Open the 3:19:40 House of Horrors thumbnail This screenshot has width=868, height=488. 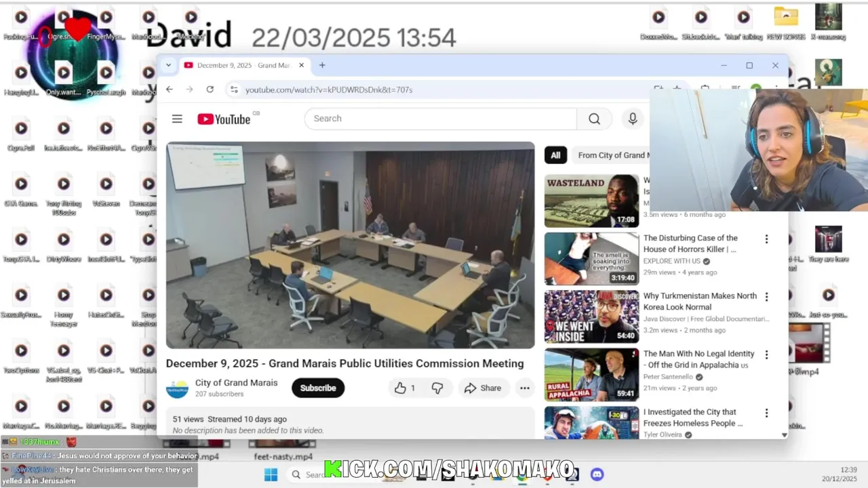tap(591, 259)
